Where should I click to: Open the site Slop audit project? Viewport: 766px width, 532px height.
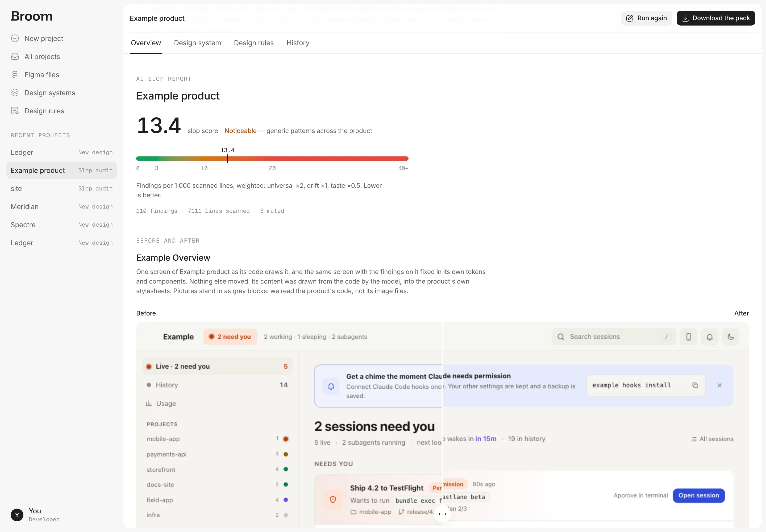[x=62, y=188]
